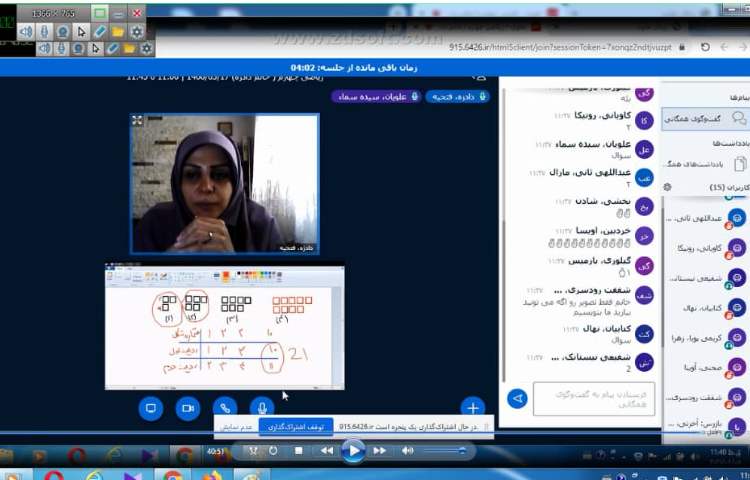750x480 pixels.
Task: Toggle the recorder speaker sound icon
Action: click(26, 31)
